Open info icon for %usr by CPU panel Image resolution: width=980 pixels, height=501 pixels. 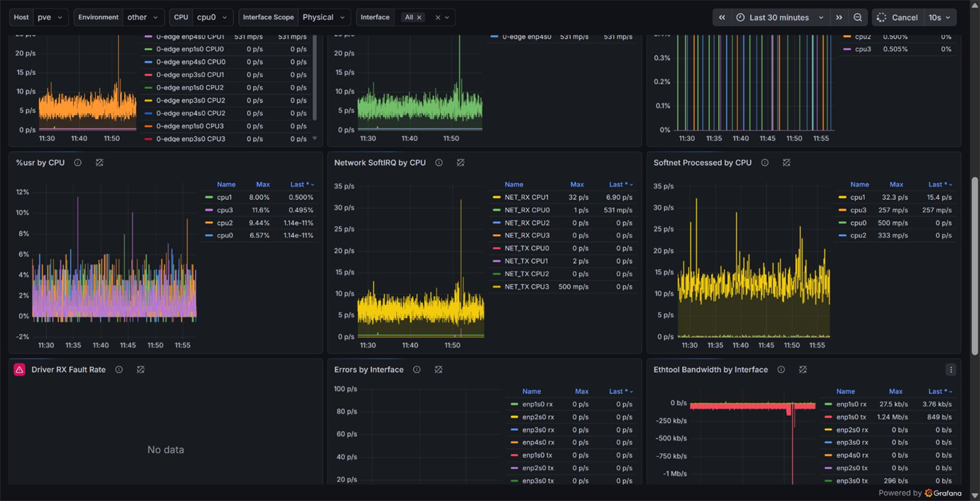pos(78,163)
